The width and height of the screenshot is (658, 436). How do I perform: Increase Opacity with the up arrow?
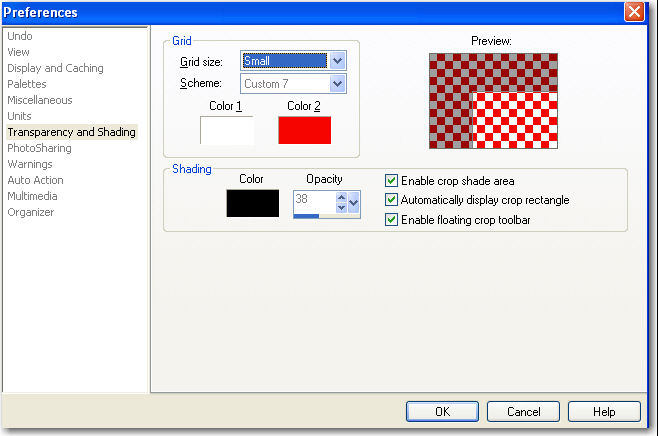pyautogui.click(x=342, y=197)
